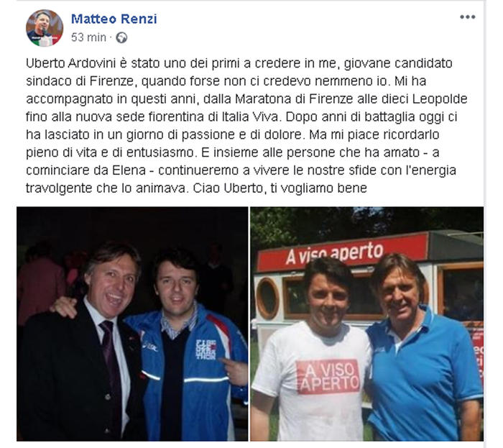Open the left photo with the blue marathon jacket

[132, 324]
